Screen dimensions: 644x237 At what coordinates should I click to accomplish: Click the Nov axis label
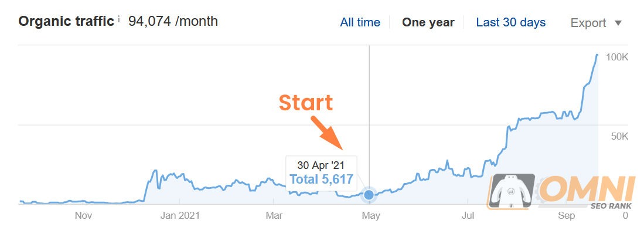[83, 216]
